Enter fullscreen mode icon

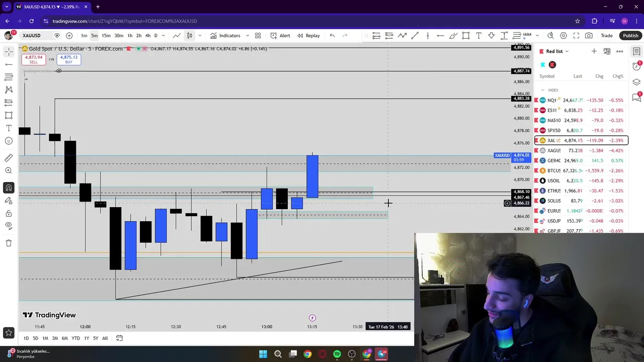tap(576, 36)
